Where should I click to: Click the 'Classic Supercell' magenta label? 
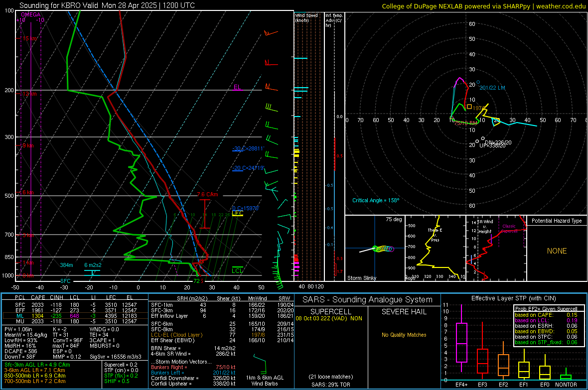pyautogui.click(x=509, y=229)
